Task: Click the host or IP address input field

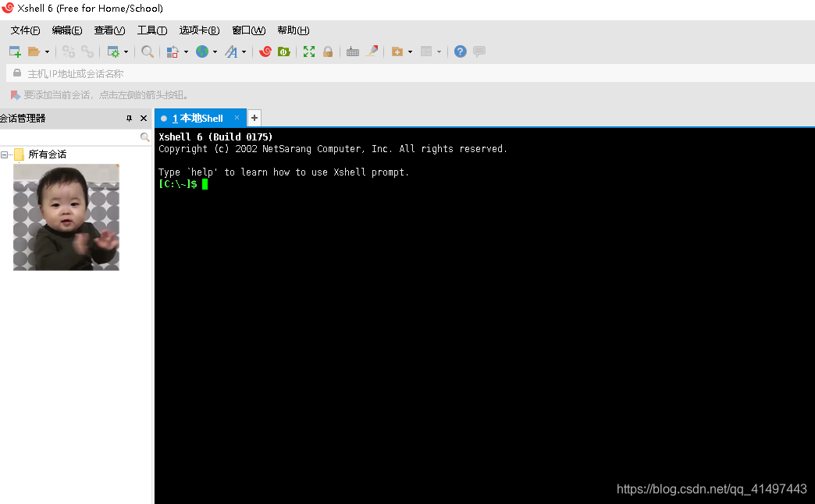Action: click(x=411, y=73)
